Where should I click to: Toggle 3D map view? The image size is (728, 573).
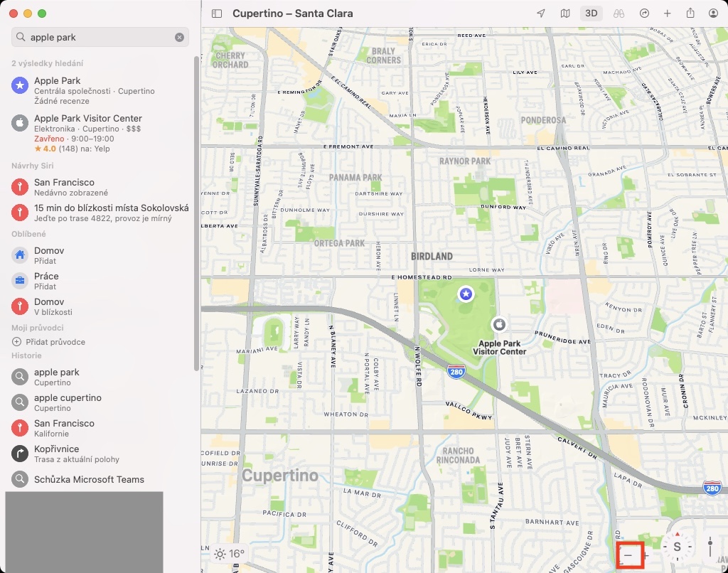(x=591, y=14)
